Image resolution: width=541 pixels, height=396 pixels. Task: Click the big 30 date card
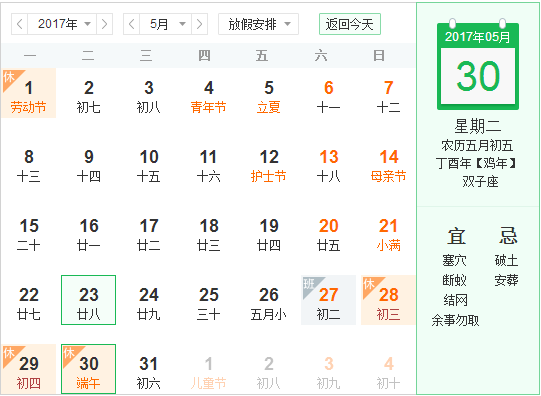click(x=478, y=76)
